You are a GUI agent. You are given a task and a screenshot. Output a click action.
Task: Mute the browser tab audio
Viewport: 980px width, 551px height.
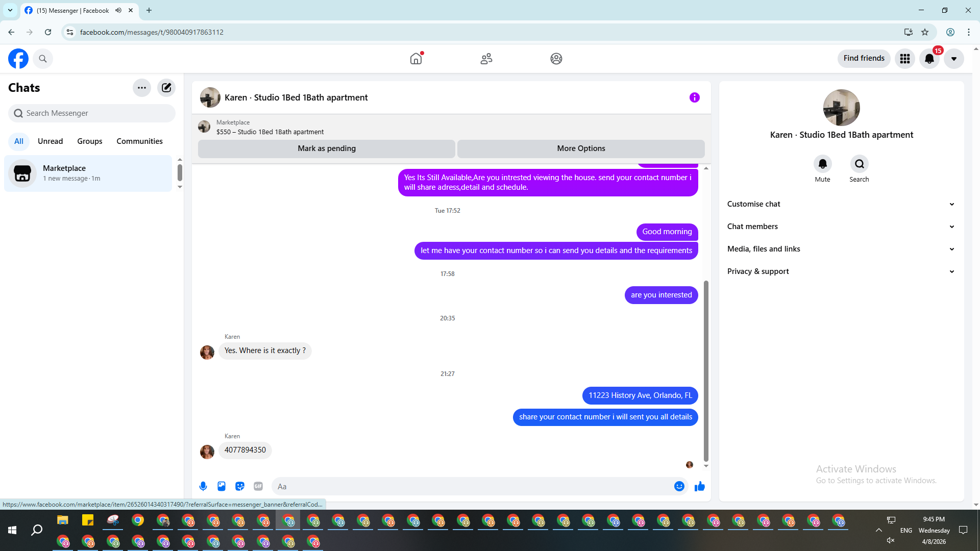pyautogui.click(x=118, y=10)
